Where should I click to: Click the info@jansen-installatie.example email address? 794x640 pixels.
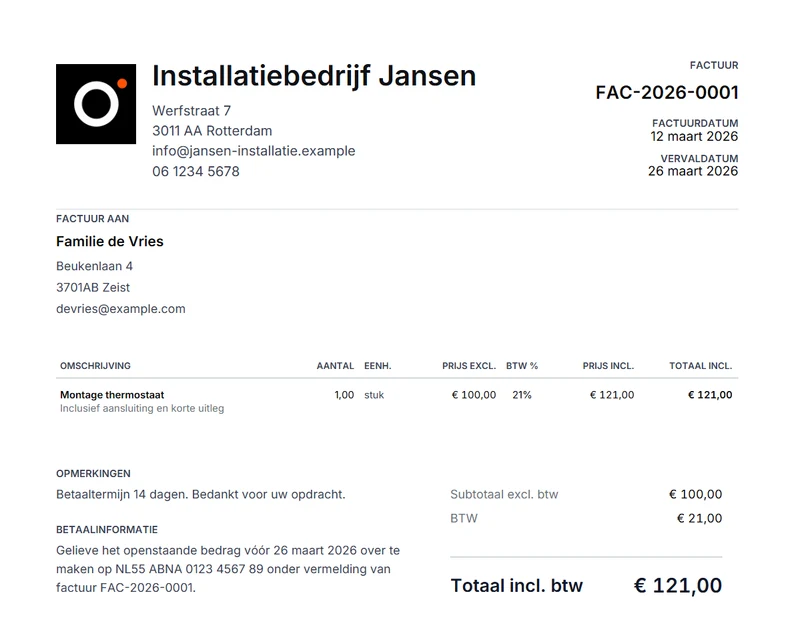click(x=254, y=151)
